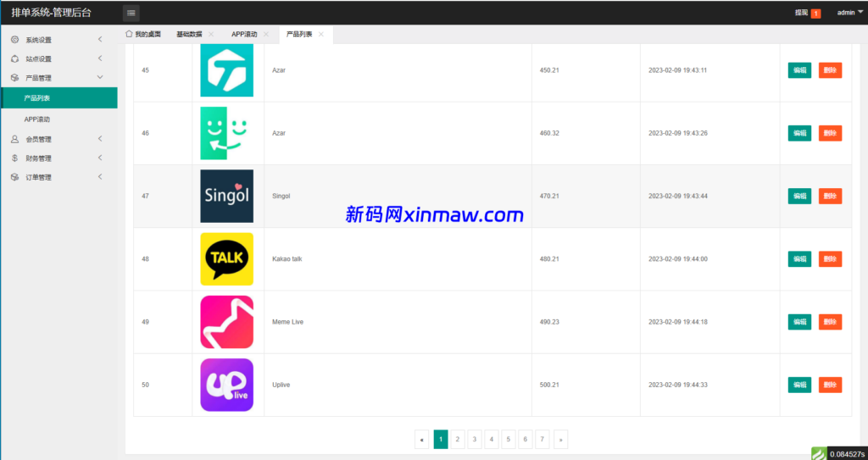Delete the Meme Live product
The height and width of the screenshot is (460, 868).
click(830, 322)
